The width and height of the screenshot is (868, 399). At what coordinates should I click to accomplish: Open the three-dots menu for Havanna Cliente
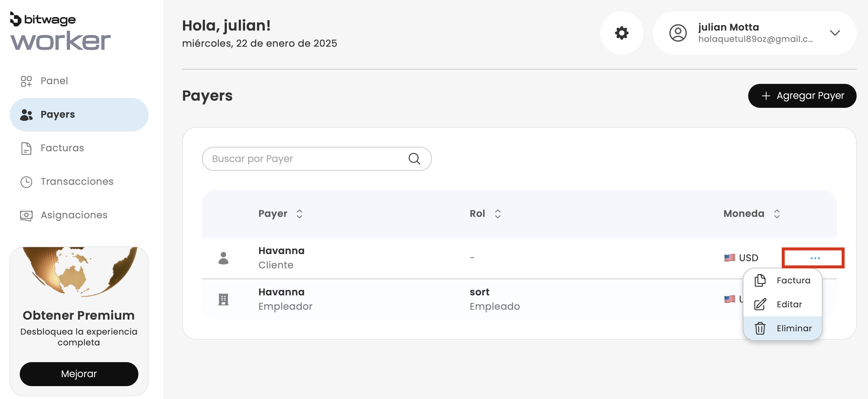coord(814,258)
